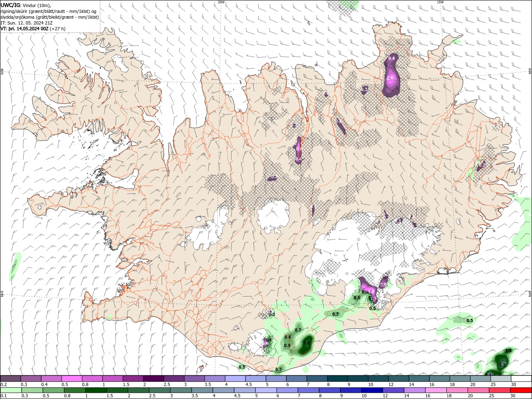This screenshot has width=532, height=399.
Task: Click the 'rigning/skúrir' legend description line
Action: point(49,11)
